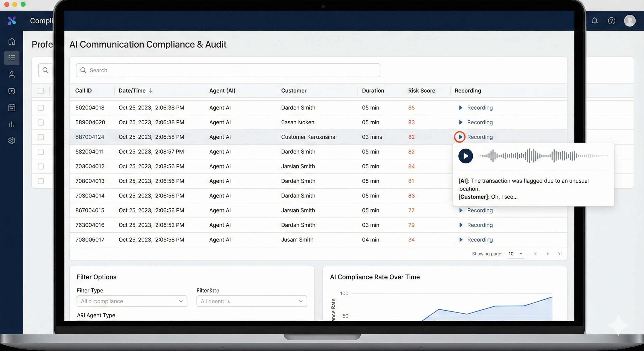This screenshot has height=351, width=644.
Task: Open the user profile sidebar icon
Action: (x=12, y=74)
